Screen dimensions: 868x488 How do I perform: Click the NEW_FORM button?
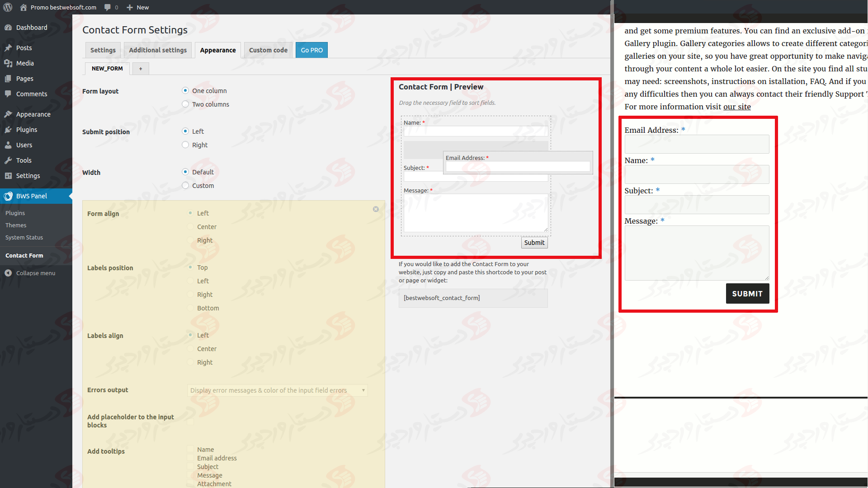[x=107, y=68]
